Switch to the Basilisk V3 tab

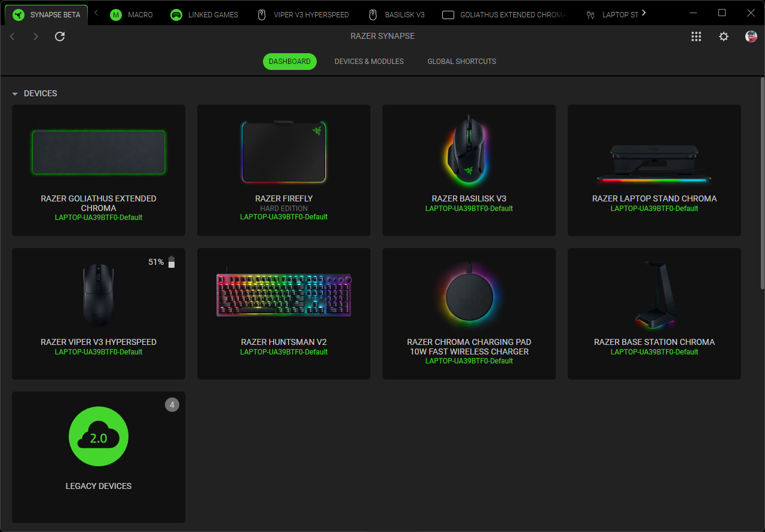click(x=396, y=15)
